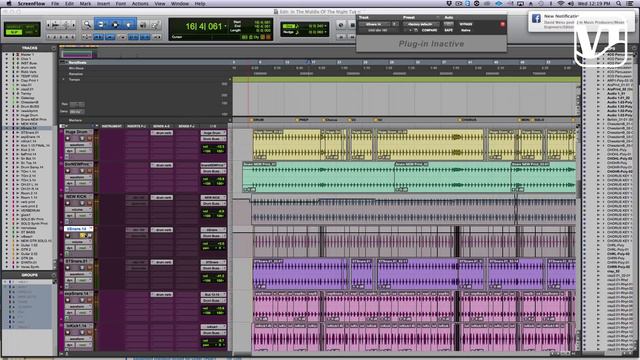Image resolution: width=640 pixels, height=360 pixels.
Task: Solo the NEW KICK track
Action: pyautogui.click(x=82, y=203)
